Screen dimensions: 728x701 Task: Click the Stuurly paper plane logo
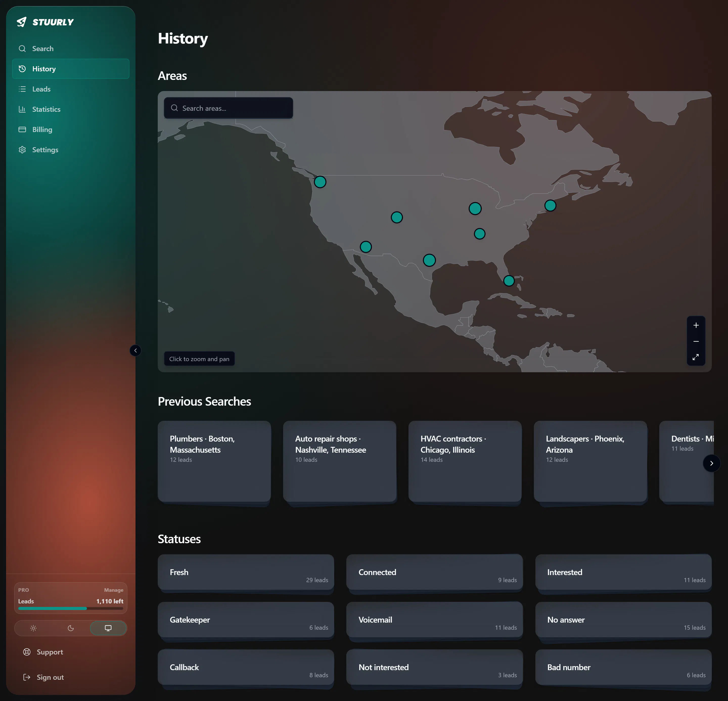[22, 22]
